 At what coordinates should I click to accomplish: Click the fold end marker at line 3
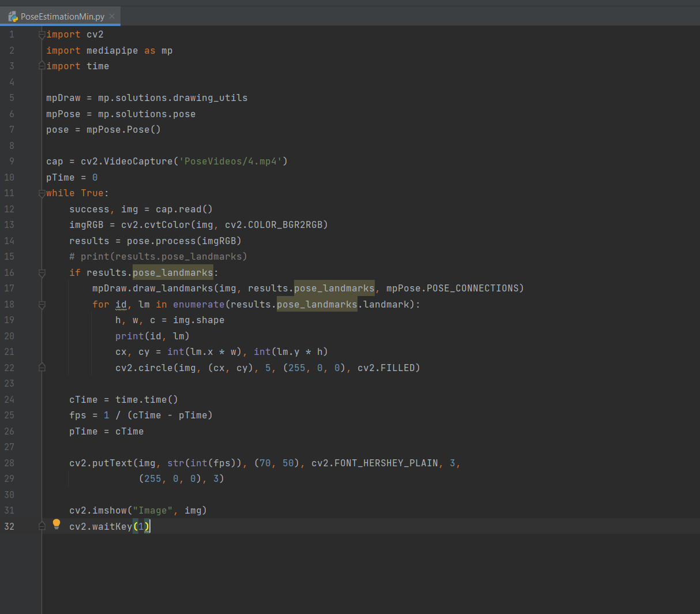(x=42, y=66)
